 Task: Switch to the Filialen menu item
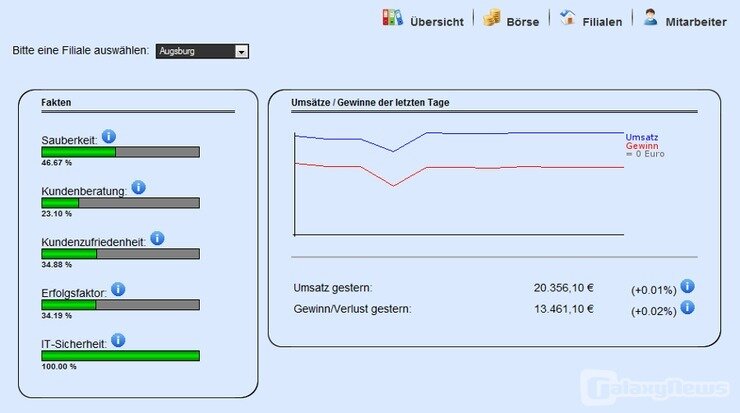(602, 22)
